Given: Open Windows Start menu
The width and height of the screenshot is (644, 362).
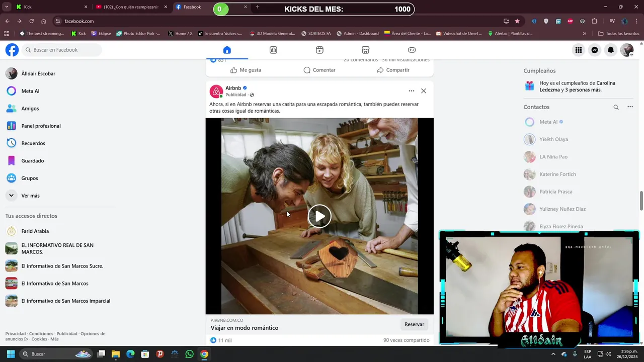Looking at the screenshot, I should (x=10, y=354).
